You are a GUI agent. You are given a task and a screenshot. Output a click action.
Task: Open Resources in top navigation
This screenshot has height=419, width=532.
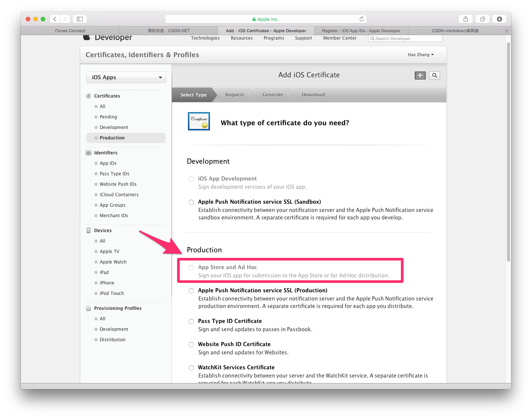pos(242,38)
